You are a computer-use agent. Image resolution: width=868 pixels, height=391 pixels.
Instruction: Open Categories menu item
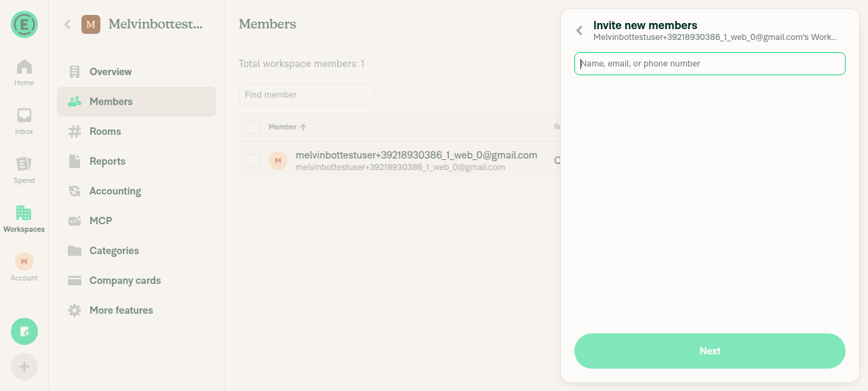coord(136,251)
